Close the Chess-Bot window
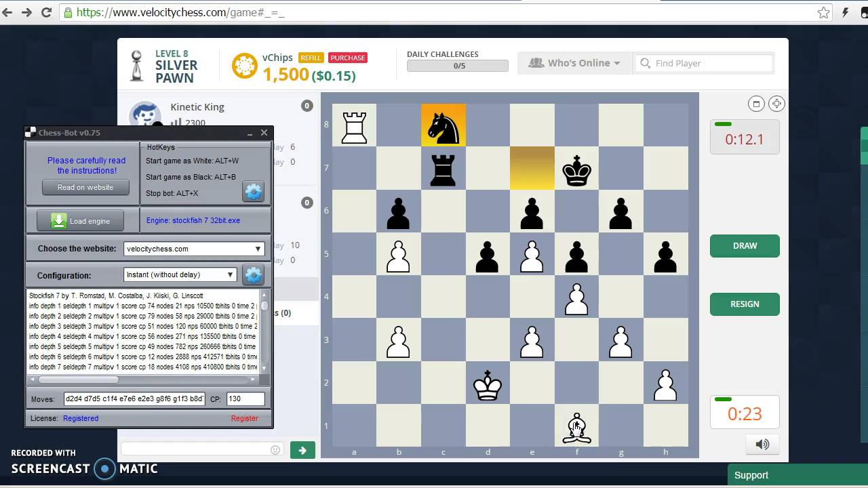 pos(264,133)
